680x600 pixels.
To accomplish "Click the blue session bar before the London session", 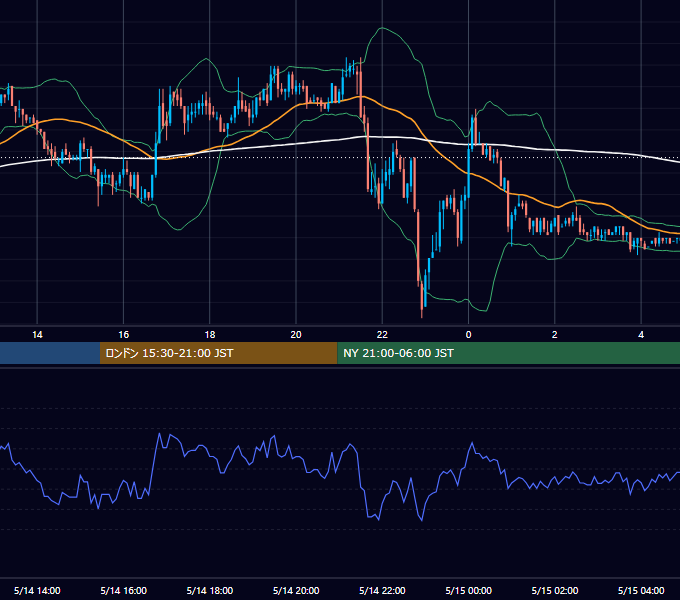I will 50,353.
